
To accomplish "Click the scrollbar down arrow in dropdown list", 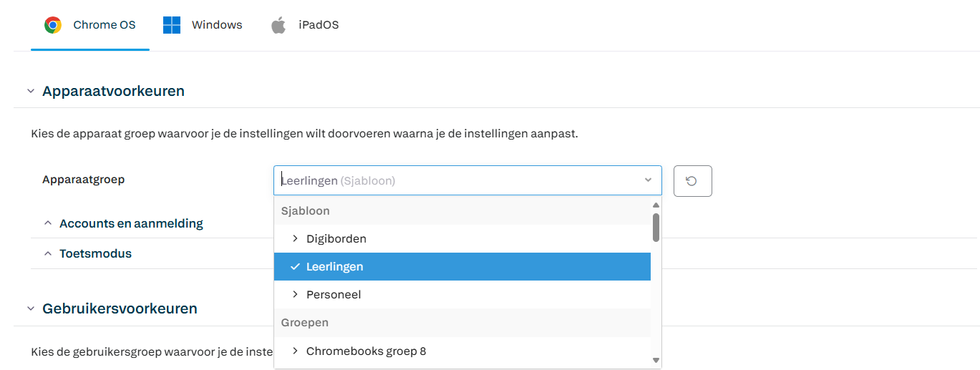I will coord(656,361).
